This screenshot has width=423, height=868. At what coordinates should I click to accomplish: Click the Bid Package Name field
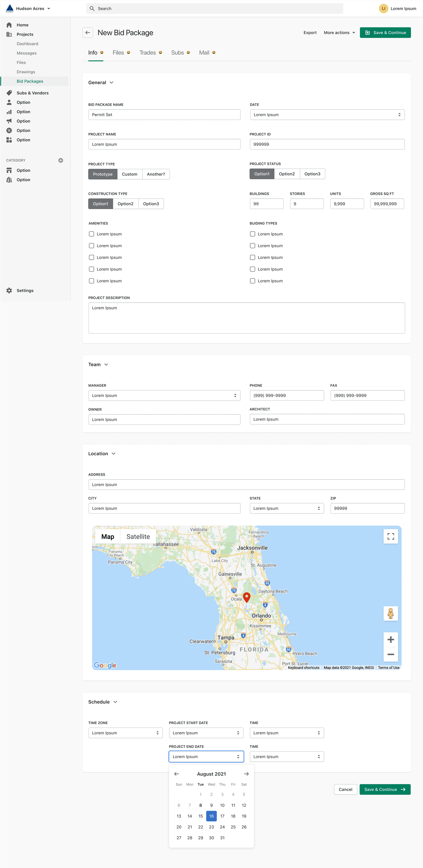pos(164,115)
